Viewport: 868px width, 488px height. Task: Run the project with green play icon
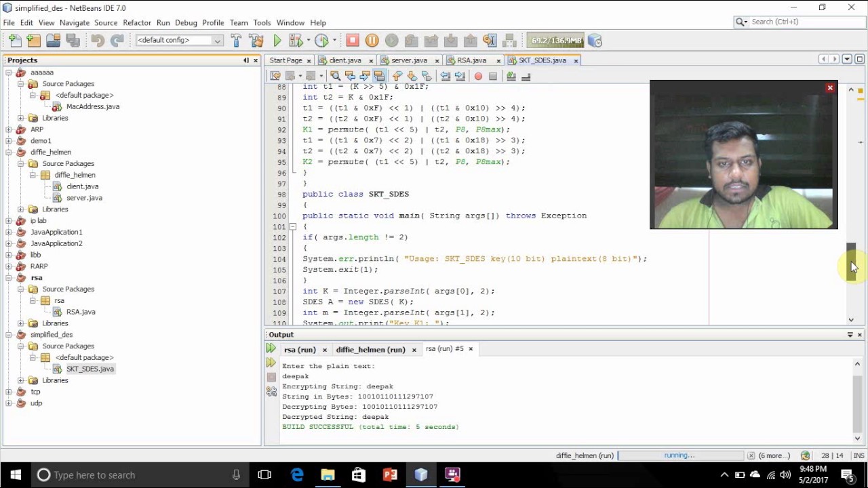[x=277, y=41]
